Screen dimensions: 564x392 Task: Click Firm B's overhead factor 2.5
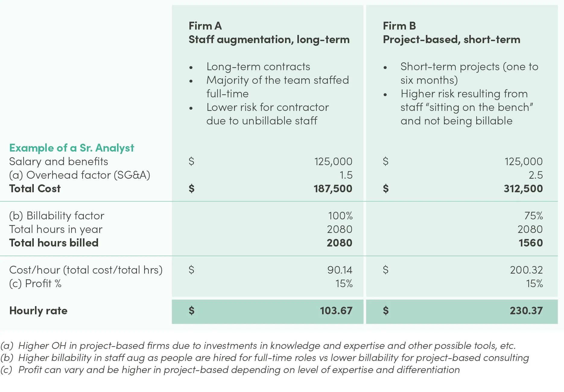click(536, 175)
